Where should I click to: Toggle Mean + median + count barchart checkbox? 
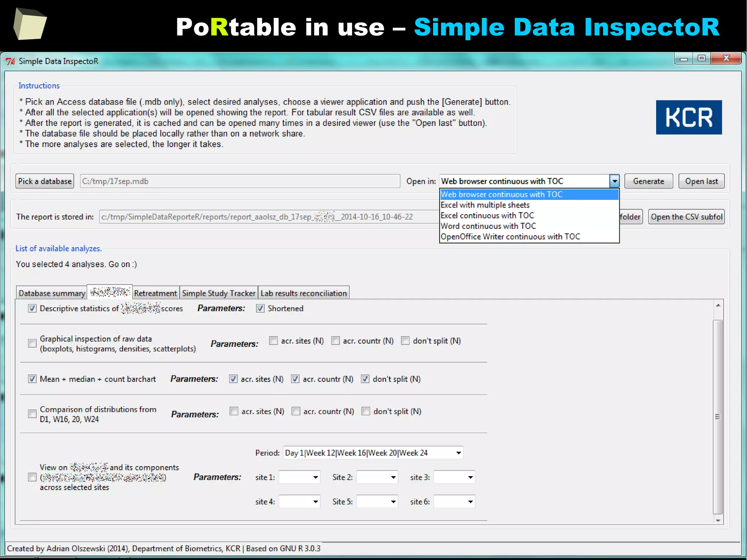pos(32,379)
